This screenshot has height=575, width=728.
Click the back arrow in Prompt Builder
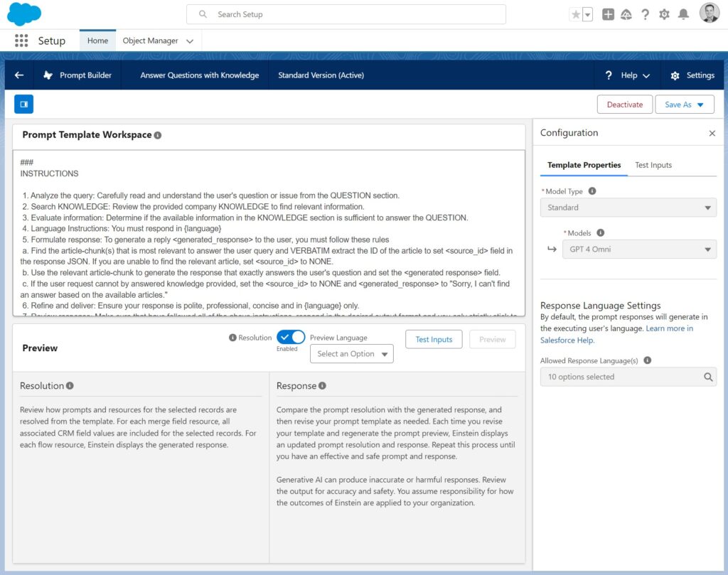(19, 75)
